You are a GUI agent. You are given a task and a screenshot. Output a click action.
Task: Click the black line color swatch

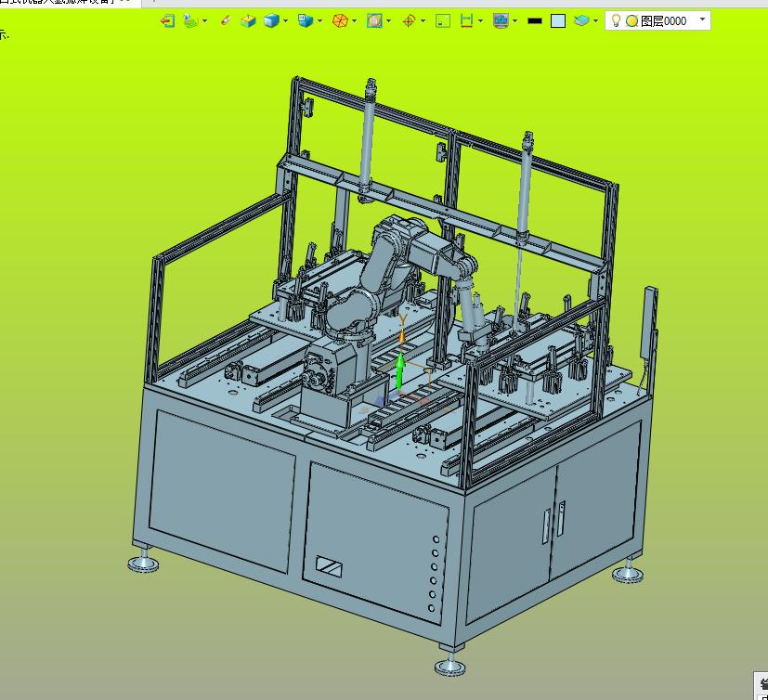(x=535, y=21)
